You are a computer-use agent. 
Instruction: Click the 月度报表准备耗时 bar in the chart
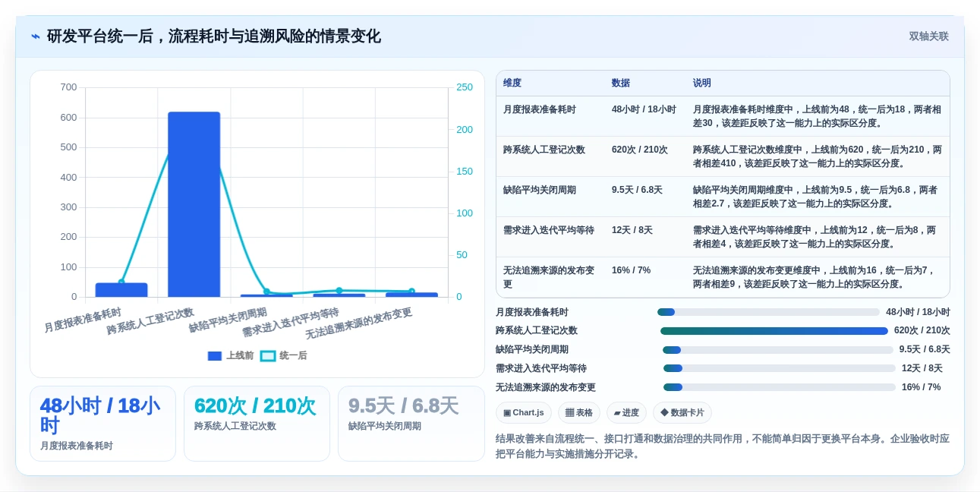pos(121,290)
